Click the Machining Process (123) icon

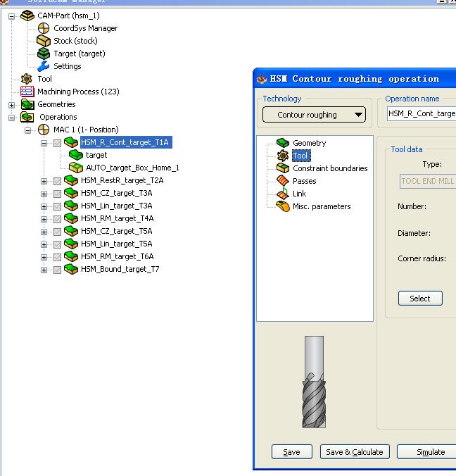pos(27,92)
